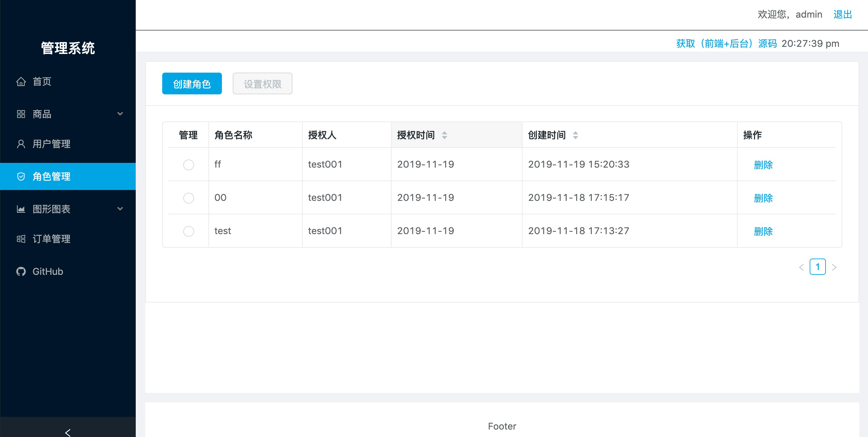Collapse sidebar with bottom arrow icon
The width and height of the screenshot is (868, 437).
(68, 432)
